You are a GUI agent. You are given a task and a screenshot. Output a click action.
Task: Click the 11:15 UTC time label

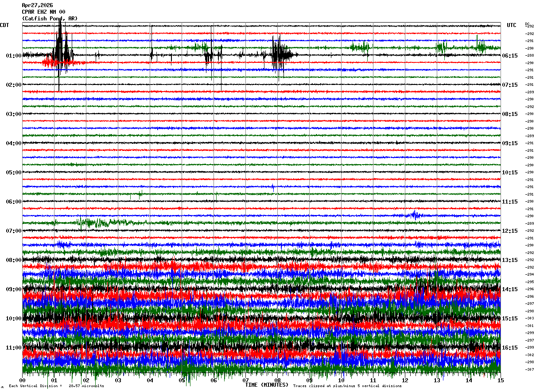coord(509,202)
